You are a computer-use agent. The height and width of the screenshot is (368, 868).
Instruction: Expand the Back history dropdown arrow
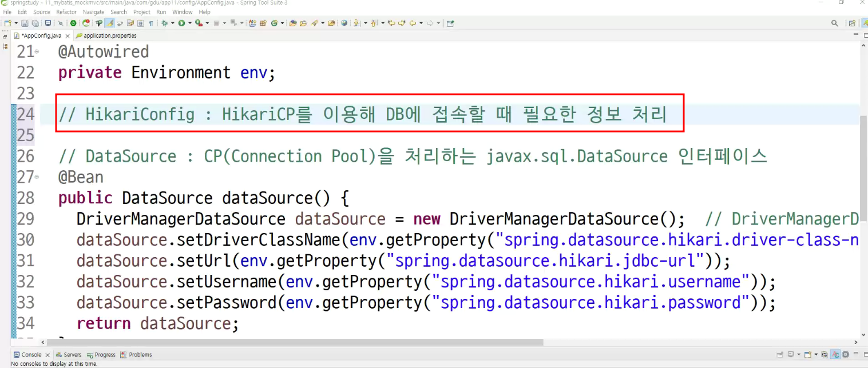(421, 23)
